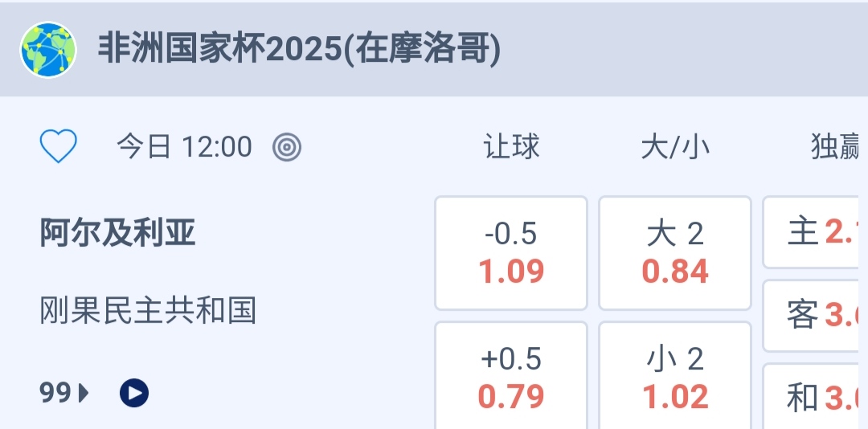
Task: Select the 让球 column header
Action: pyautogui.click(x=511, y=147)
